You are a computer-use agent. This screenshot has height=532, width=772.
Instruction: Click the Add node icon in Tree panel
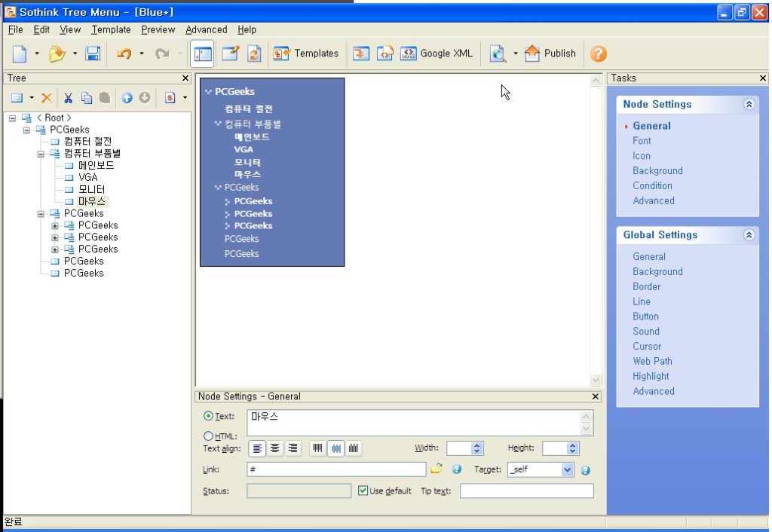[x=17, y=98]
